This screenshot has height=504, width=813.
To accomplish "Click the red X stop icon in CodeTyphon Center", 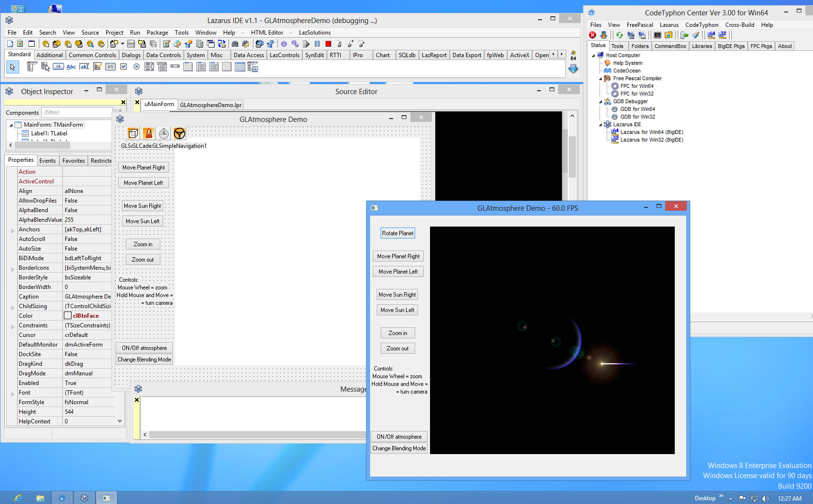I will [593, 35].
